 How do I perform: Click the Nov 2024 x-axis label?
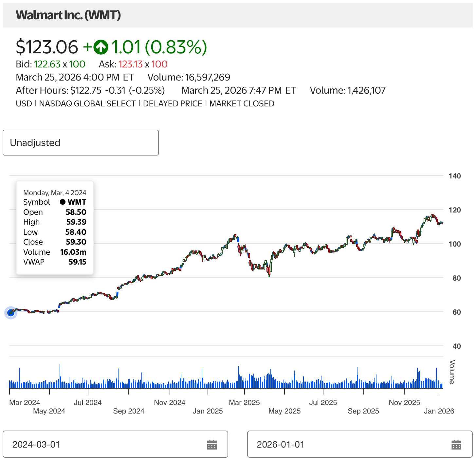(x=170, y=402)
